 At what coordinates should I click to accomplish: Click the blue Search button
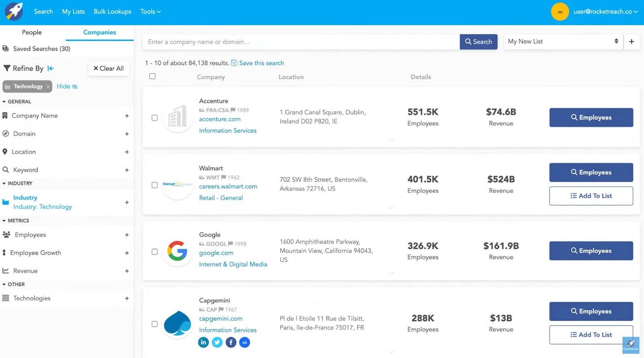click(x=479, y=41)
